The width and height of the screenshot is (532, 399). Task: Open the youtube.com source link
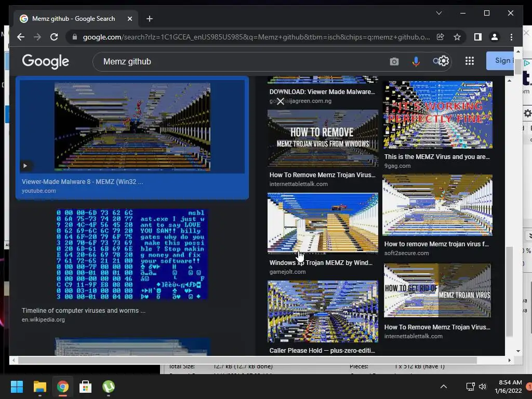pyautogui.click(x=38, y=191)
